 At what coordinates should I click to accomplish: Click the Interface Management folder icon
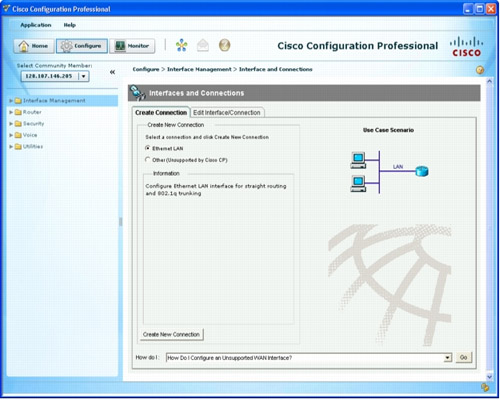tap(18, 101)
